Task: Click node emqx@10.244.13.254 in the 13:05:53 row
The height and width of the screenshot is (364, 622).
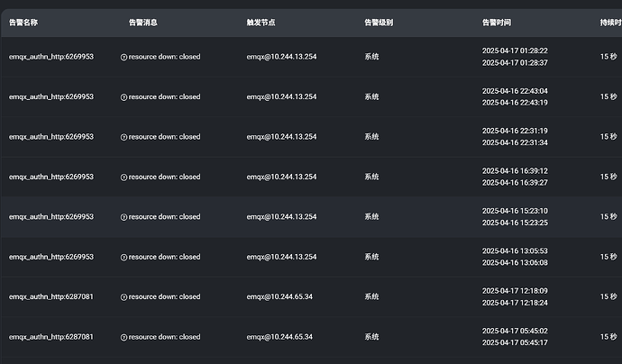Action: point(281,257)
